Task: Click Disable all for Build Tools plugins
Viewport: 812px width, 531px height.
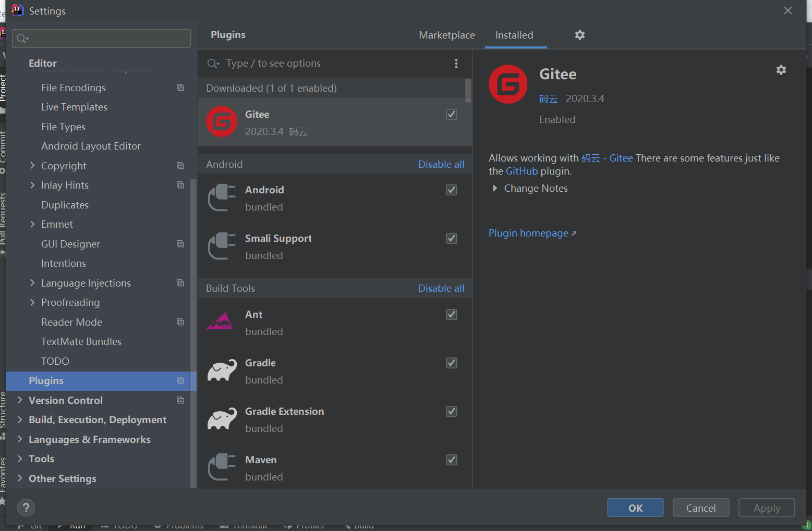Action: point(441,288)
